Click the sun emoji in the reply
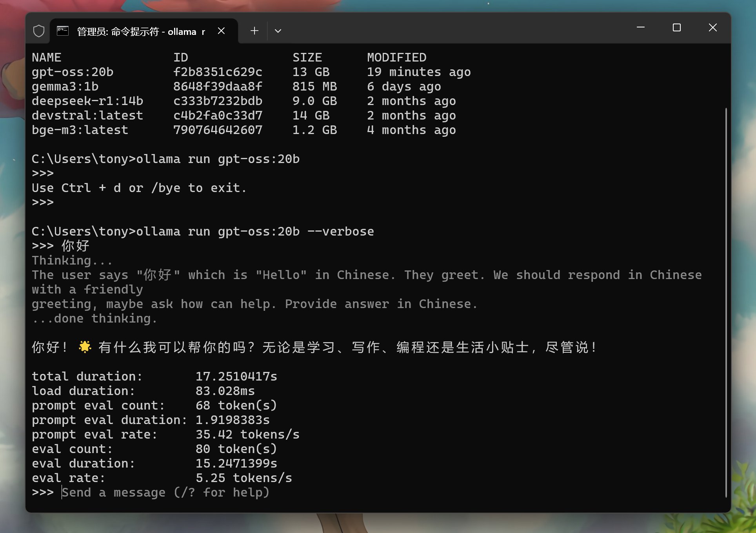 pos(85,347)
